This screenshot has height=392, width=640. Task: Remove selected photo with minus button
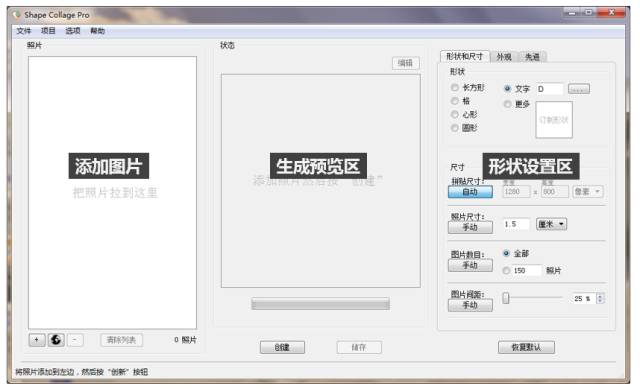coord(75,340)
